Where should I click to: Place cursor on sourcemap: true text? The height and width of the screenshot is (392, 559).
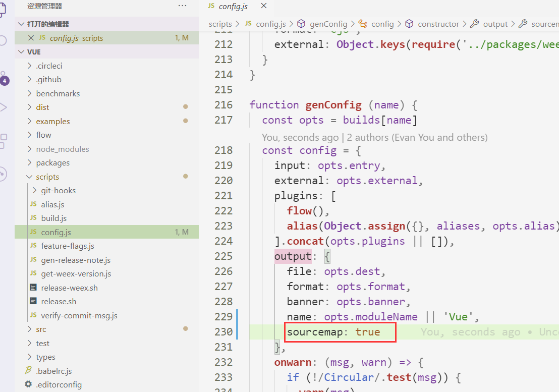point(333,332)
